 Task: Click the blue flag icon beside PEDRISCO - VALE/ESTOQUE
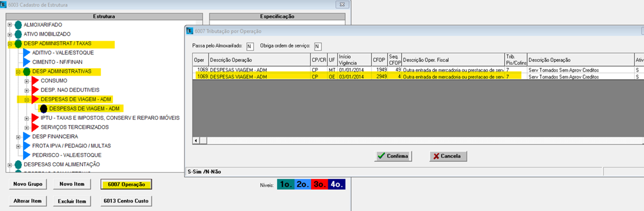coord(27,155)
